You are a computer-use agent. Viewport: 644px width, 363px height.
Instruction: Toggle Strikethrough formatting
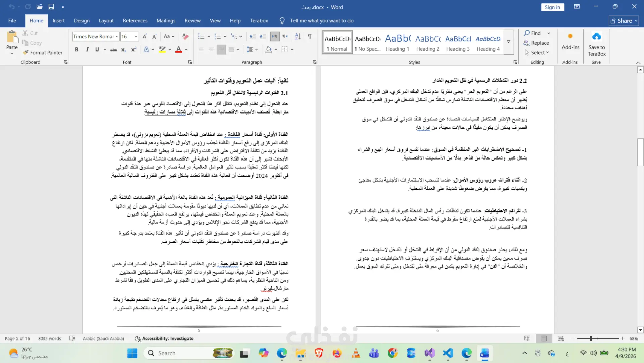pyautogui.click(x=114, y=49)
